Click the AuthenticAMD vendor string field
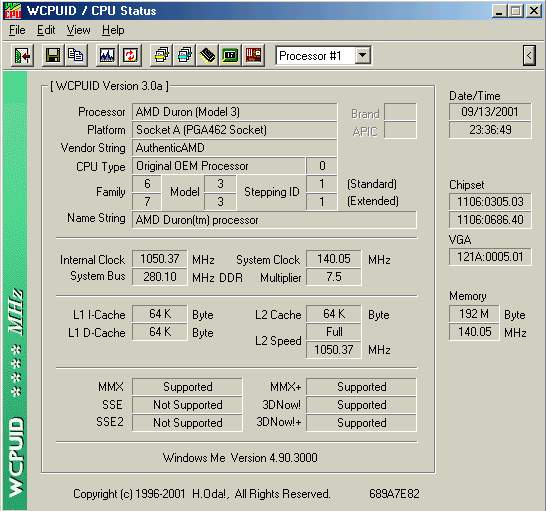The width and height of the screenshot is (546, 511). (234, 148)
